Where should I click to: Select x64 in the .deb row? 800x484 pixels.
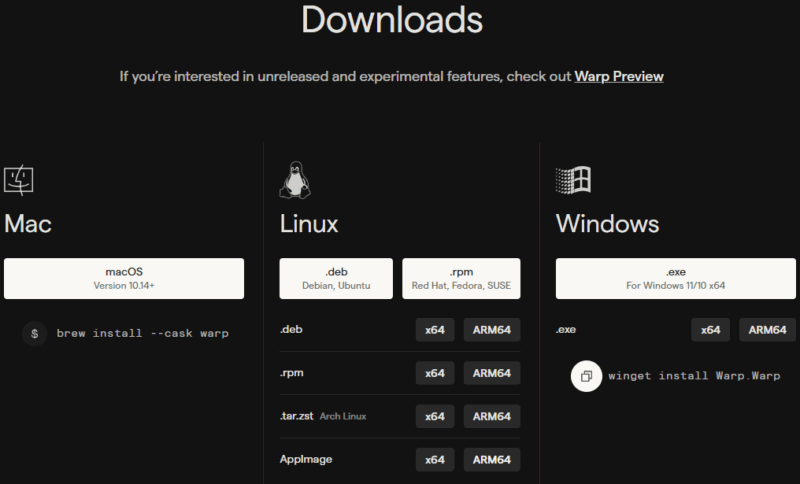click(x=435, y=330)
